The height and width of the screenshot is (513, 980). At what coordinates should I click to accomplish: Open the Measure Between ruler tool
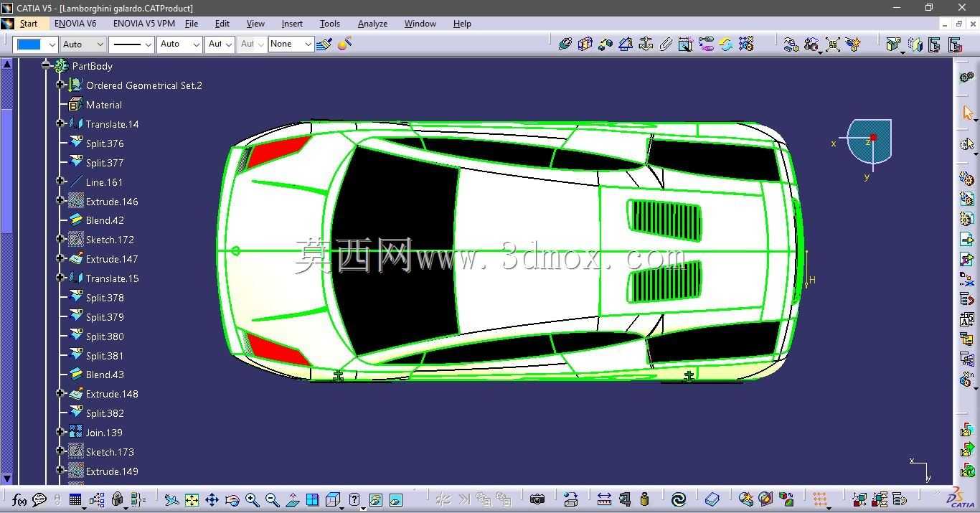pos(604,499)
